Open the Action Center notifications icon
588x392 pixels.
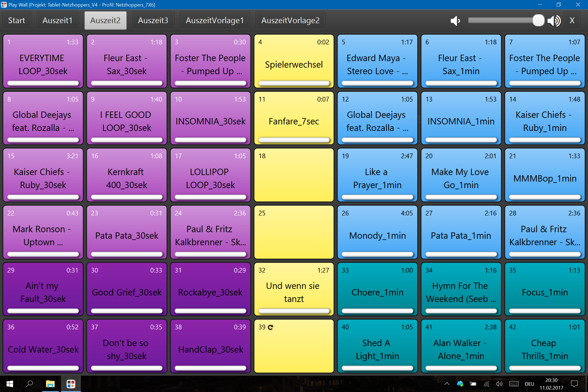tap(574, 384)
